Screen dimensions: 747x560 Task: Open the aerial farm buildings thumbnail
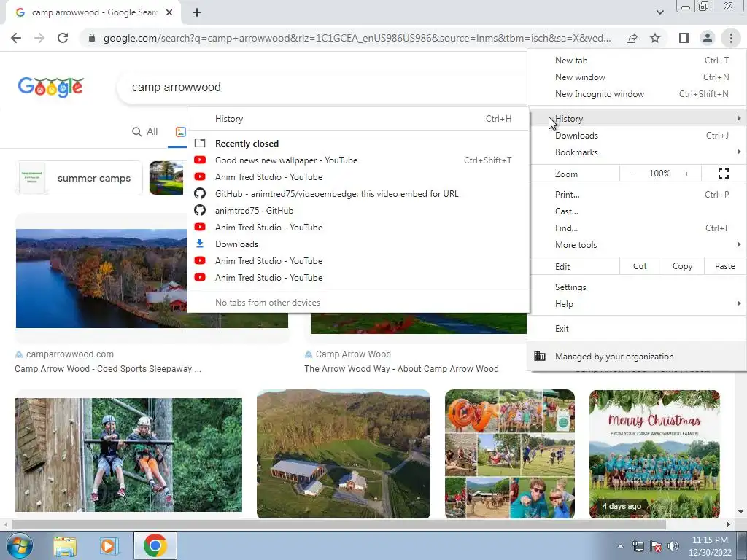(x=344, y=454)
